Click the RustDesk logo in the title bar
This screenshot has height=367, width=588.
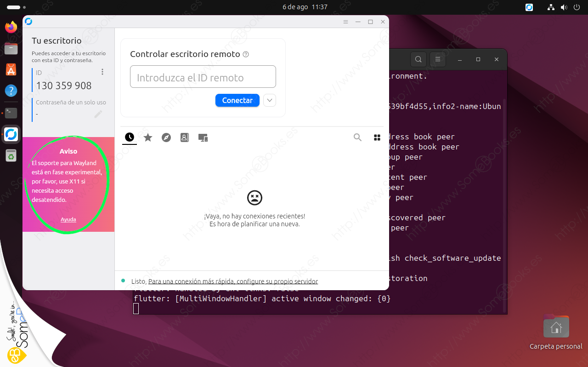[28, 22]
